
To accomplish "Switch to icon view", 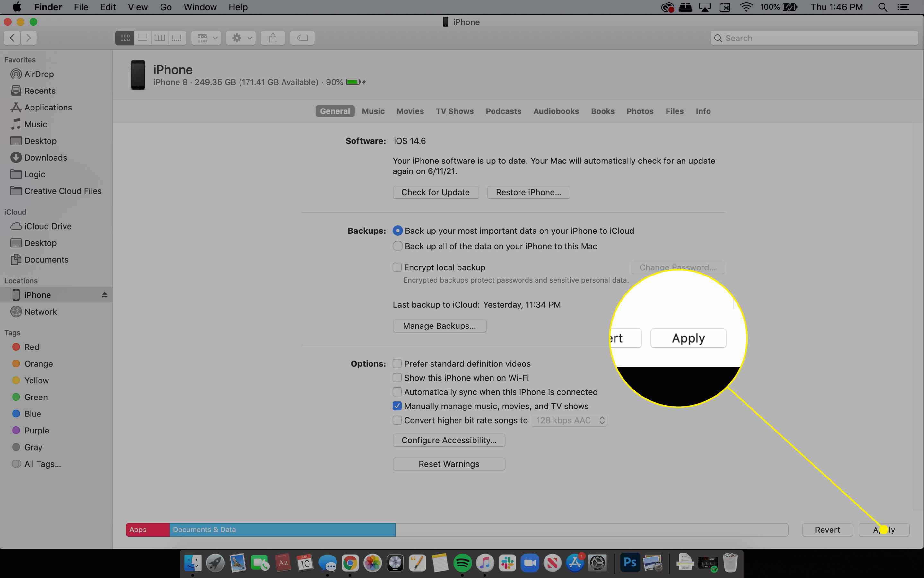I will coord(125,38).
